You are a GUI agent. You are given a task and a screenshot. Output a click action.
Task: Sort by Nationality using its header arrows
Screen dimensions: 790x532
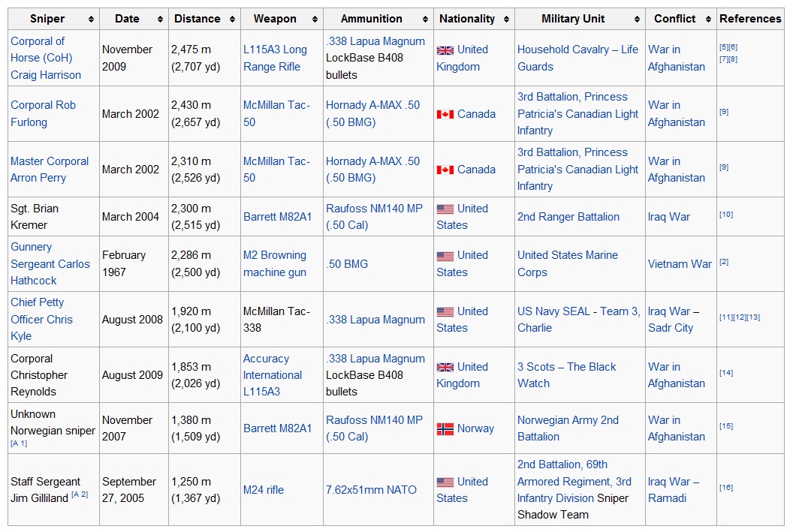[507, 19]
